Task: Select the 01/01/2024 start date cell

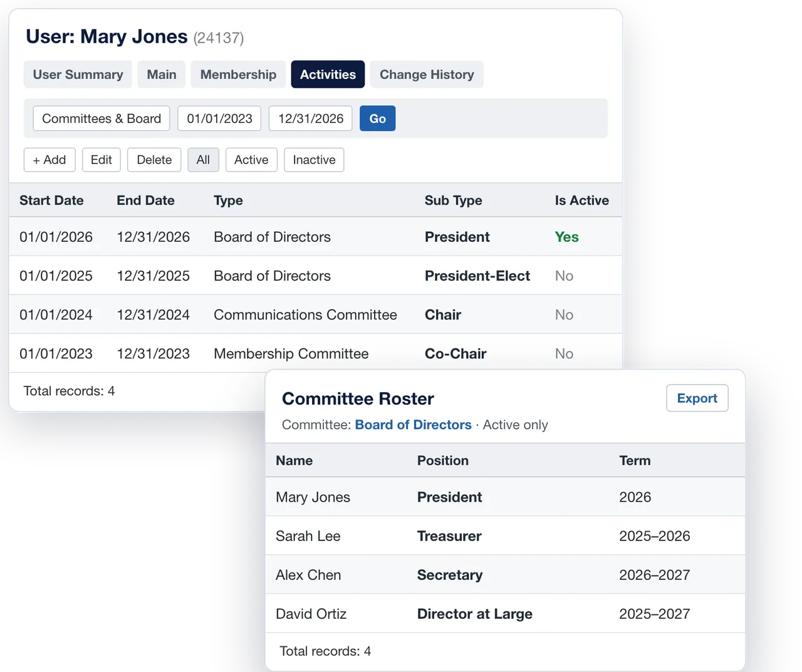Action: coord(56,314)
